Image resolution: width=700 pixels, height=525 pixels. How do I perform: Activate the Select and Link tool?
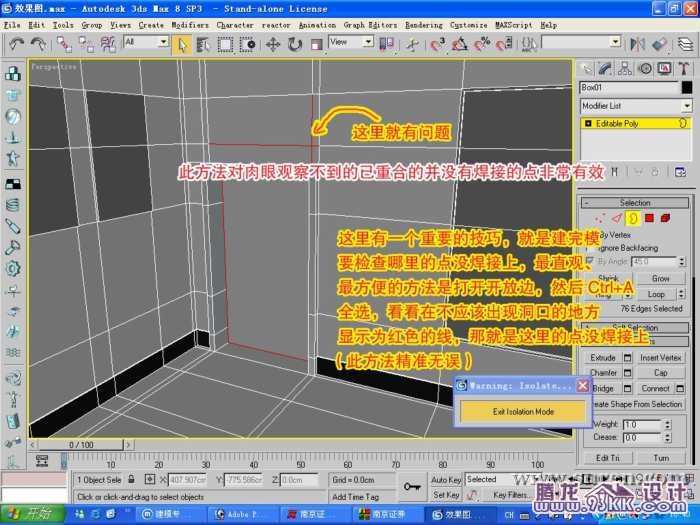click(x=65, y=44)
